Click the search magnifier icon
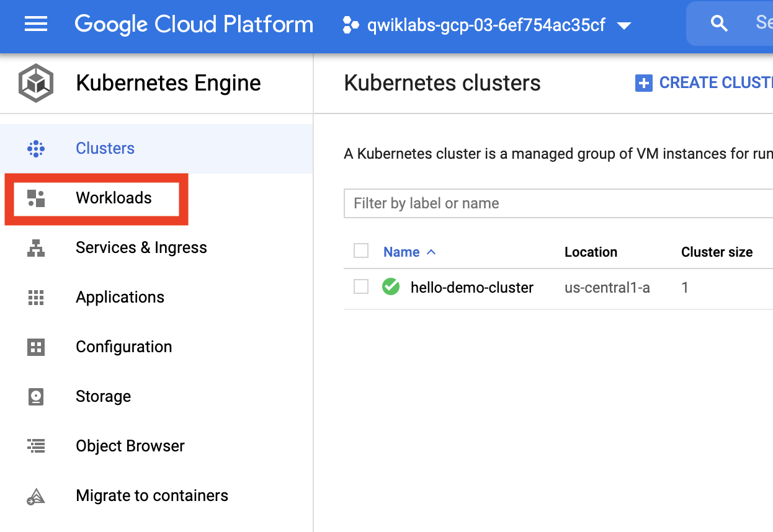The height and width of the screenshot is (532, 773). pos(719,24)
